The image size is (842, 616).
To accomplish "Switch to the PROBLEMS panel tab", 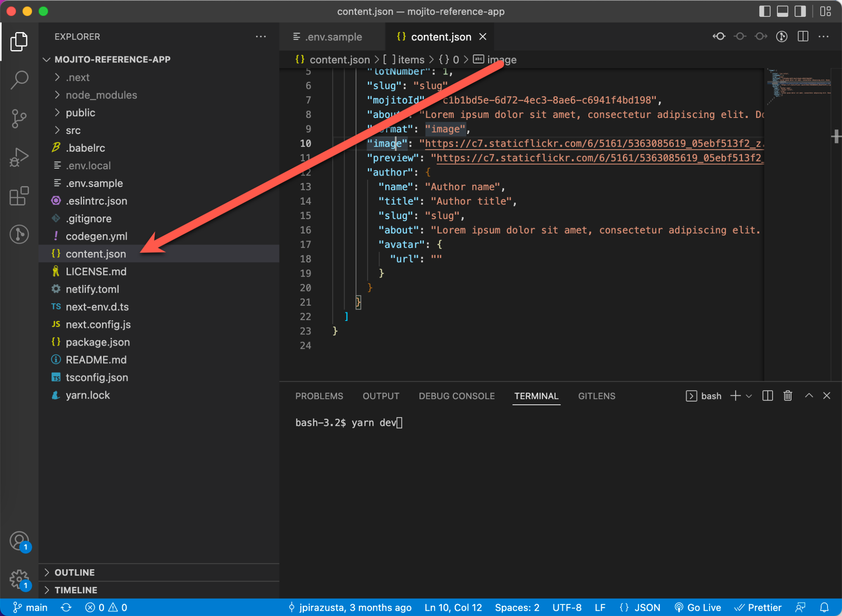I will point(319,396).
